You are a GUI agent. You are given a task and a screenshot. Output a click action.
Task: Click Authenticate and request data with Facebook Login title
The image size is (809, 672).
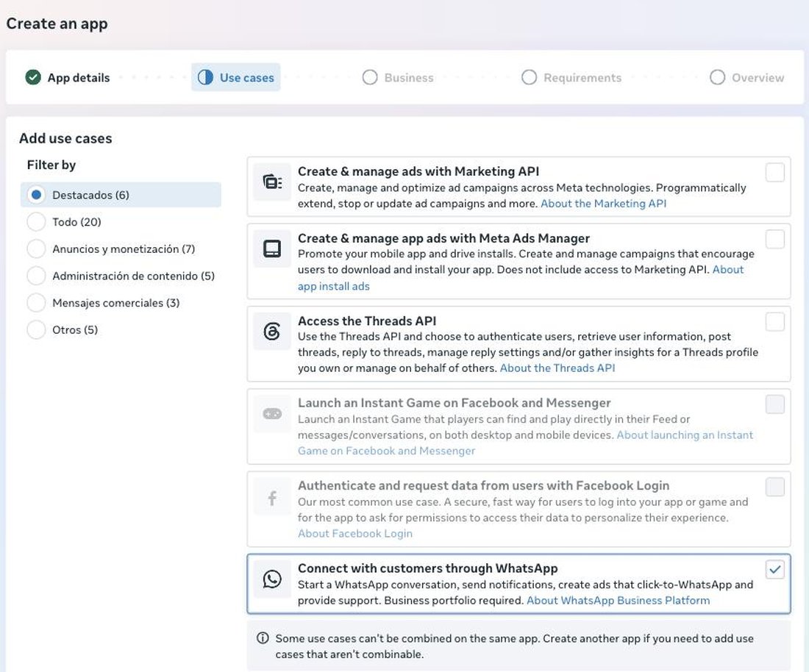pyautogui.click(x=483, y=486)
